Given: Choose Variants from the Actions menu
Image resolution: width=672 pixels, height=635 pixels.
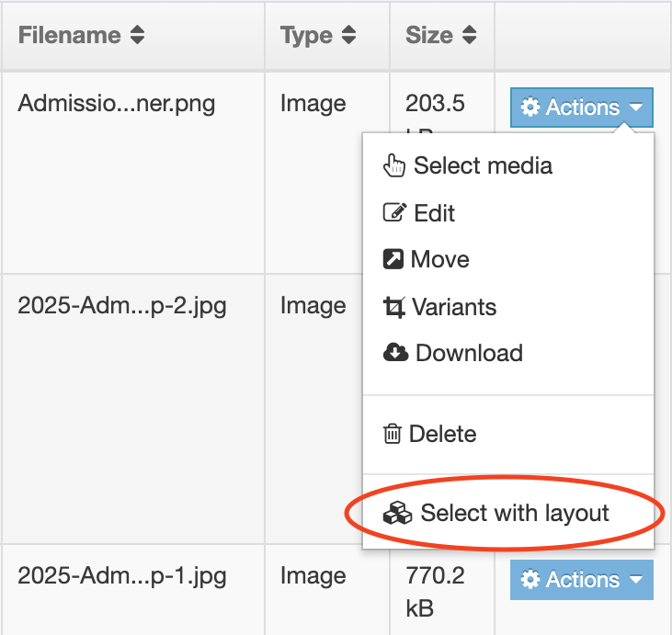Looking at the screenshot, I should [x=454, y=307].
